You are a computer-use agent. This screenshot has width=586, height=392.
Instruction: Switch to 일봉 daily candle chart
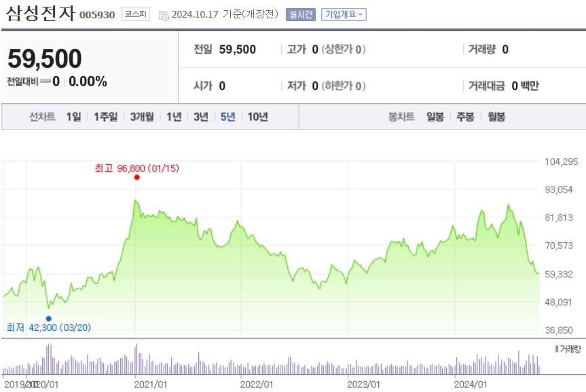(434, 116)
